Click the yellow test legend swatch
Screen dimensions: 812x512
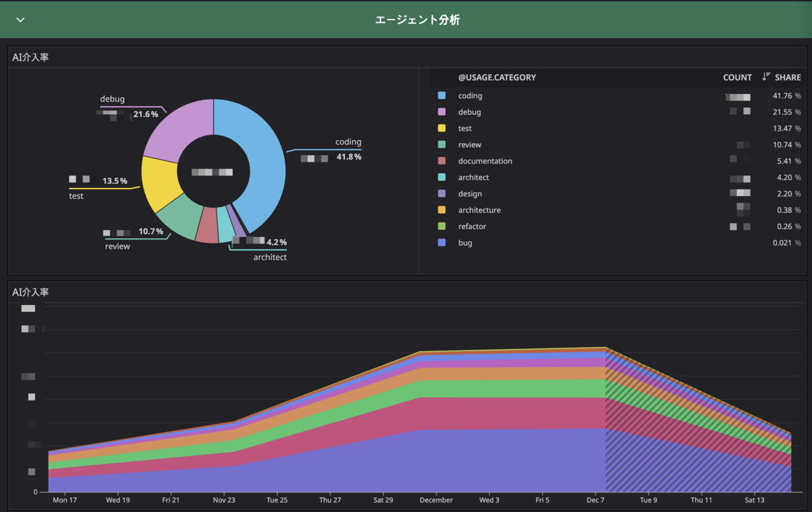[442, 128]
